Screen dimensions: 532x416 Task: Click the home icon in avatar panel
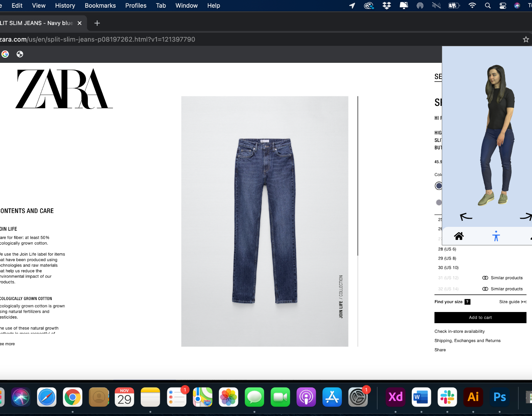[x=459, y=236]
